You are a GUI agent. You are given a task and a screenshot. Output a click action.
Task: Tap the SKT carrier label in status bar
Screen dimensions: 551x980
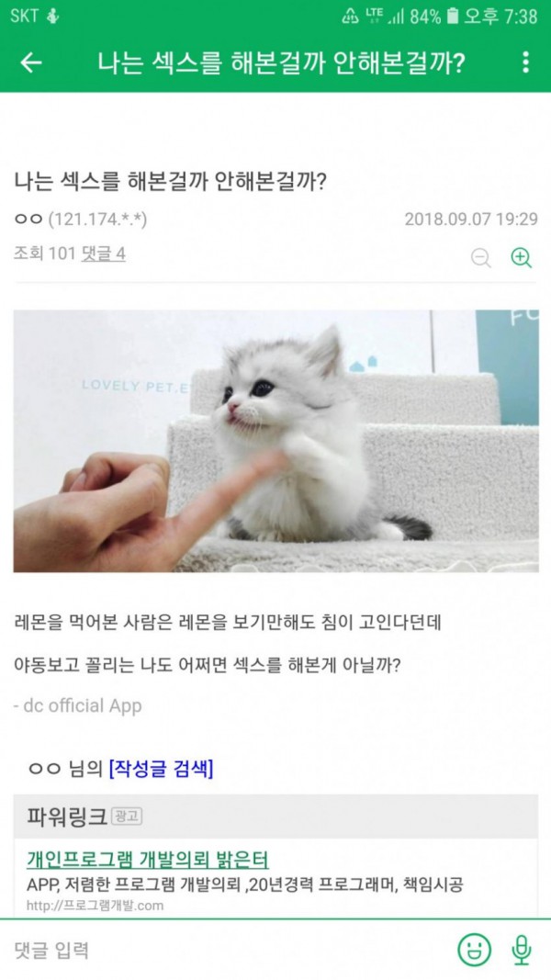click(25, 17)
